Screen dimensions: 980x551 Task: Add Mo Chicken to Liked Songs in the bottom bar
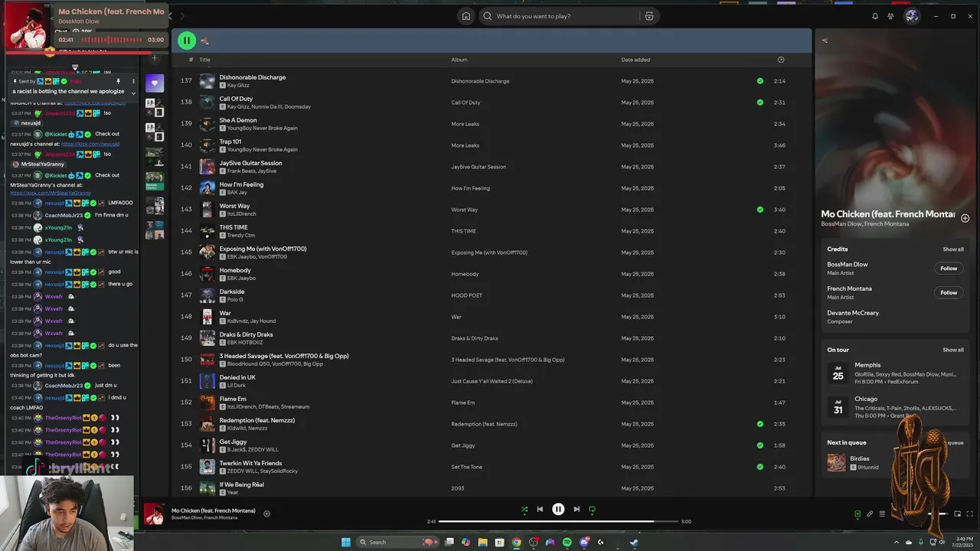(x=266, y=514)
